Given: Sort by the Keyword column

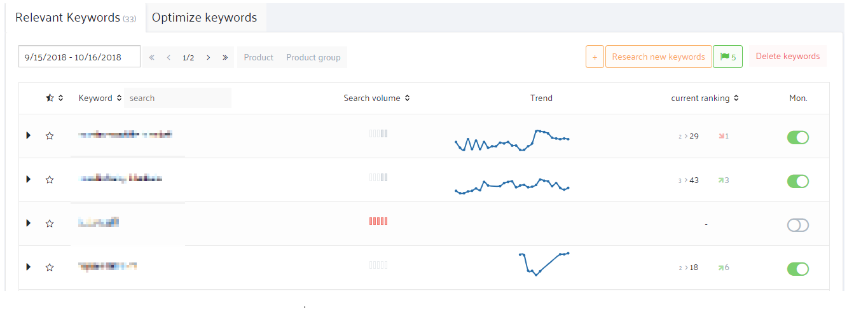Looking at the screenshot, I should pos(100,98).
